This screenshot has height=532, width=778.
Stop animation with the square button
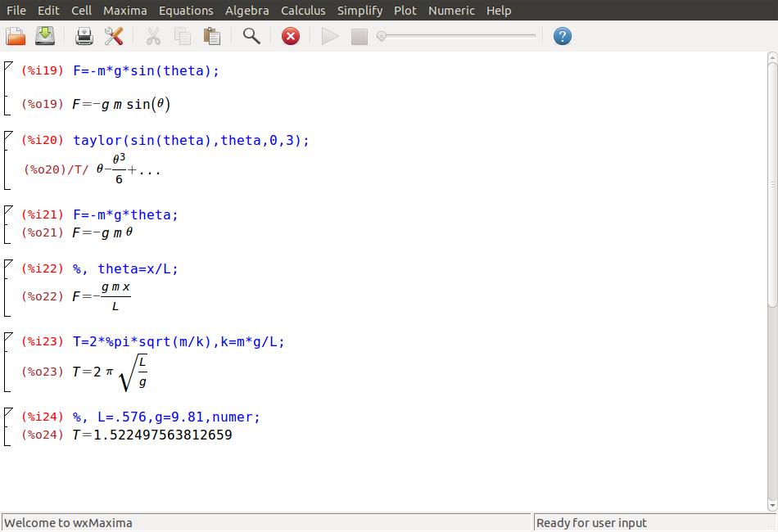(360, 36)
